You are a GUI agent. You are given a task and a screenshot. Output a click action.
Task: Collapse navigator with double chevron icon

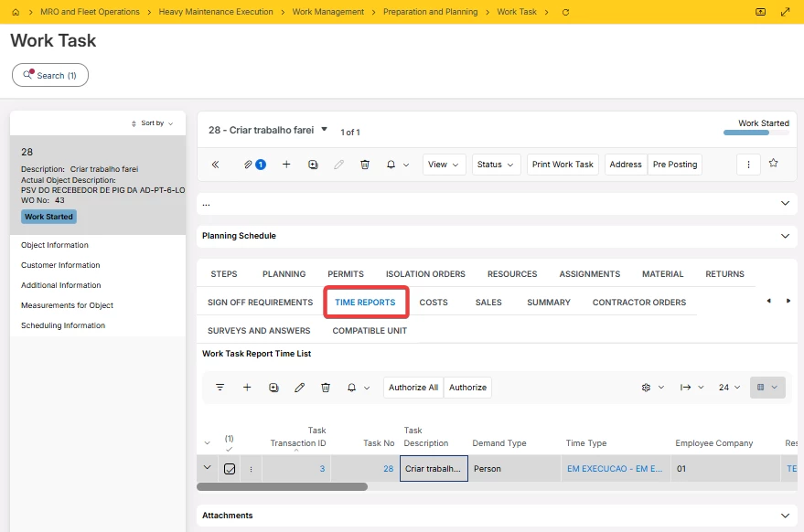click(215, 165)
